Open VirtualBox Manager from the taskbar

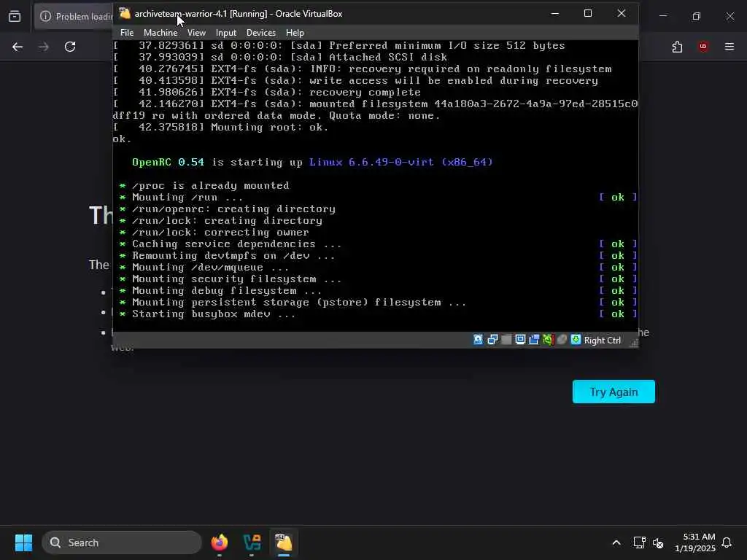click(252, 542)
